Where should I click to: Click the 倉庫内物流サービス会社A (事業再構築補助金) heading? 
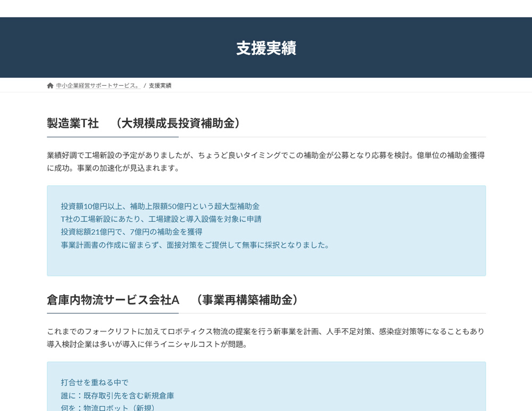point(175,300)
